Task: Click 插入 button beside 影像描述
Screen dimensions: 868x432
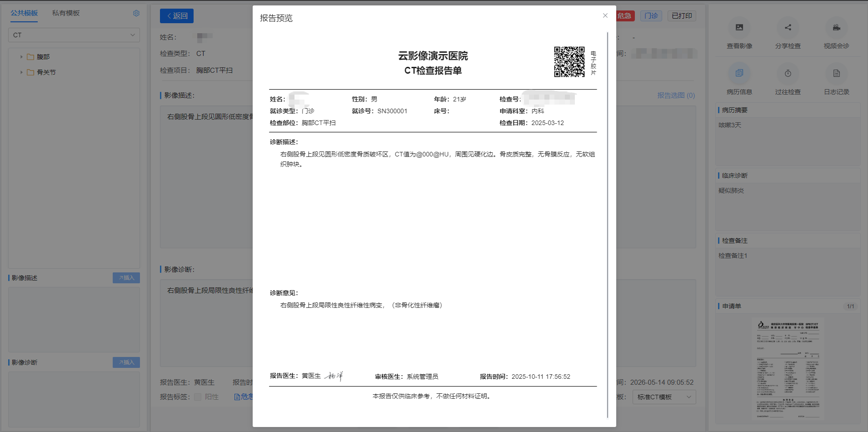Action: 126,278
